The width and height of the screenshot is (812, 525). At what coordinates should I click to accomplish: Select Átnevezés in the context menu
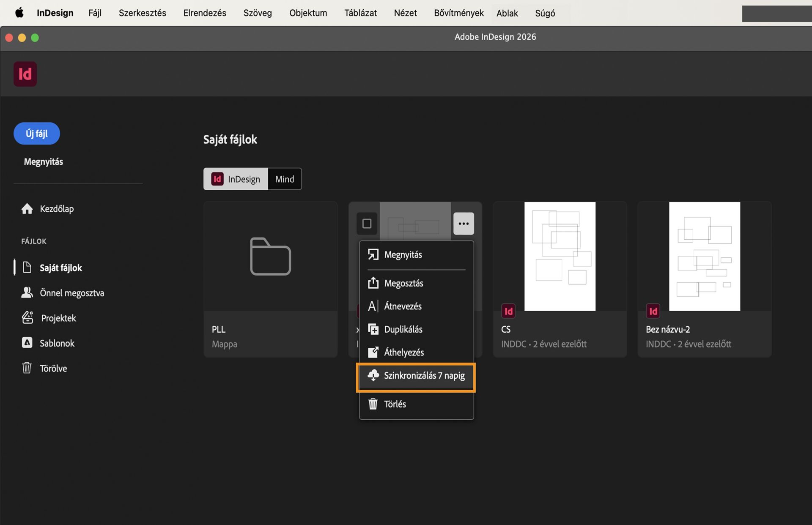[x=402, y=306]
